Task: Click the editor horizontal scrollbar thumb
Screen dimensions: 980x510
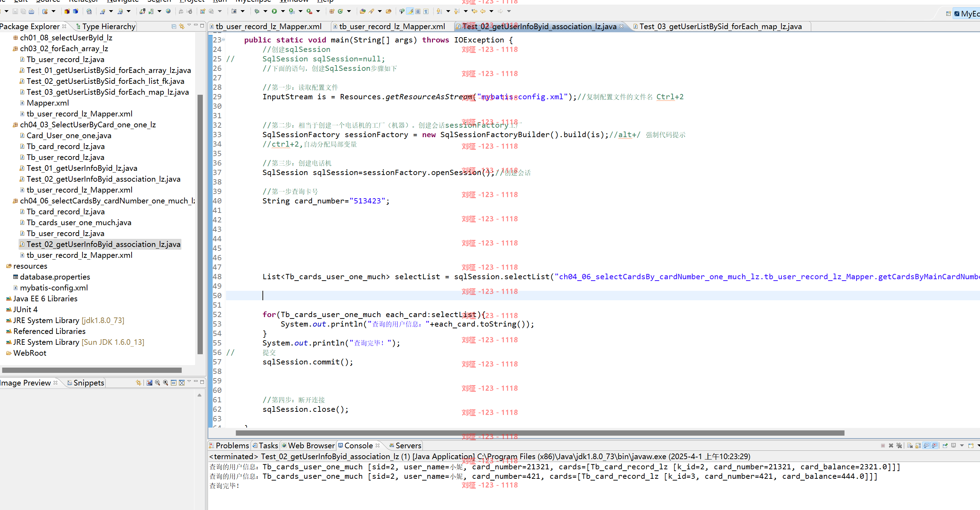Action: (540, 433)
